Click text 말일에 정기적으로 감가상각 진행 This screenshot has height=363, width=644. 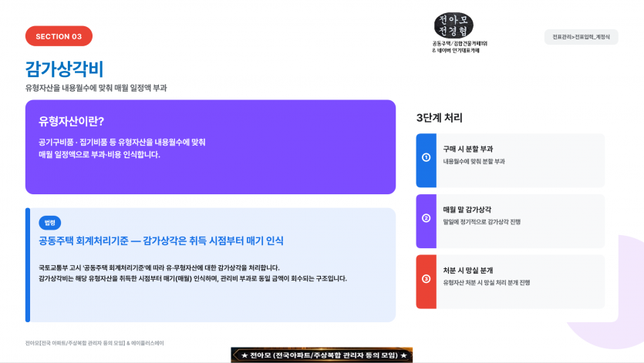[x=482, y=222]
